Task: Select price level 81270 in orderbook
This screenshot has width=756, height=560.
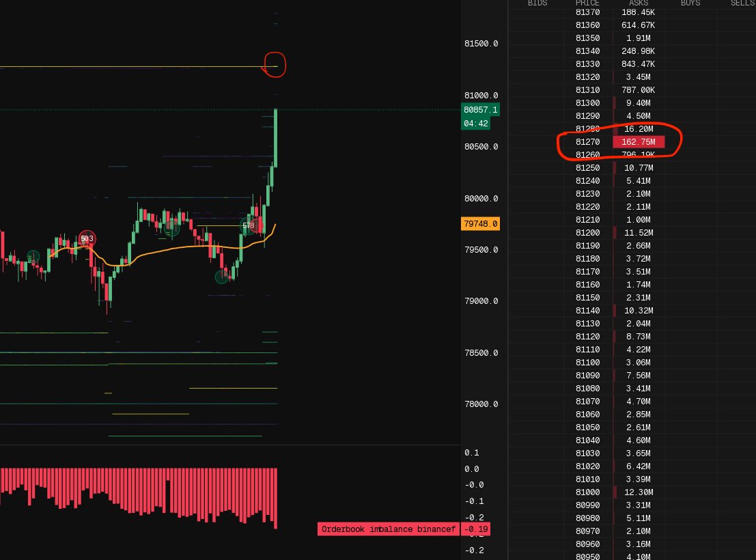Action: (588, 142)
